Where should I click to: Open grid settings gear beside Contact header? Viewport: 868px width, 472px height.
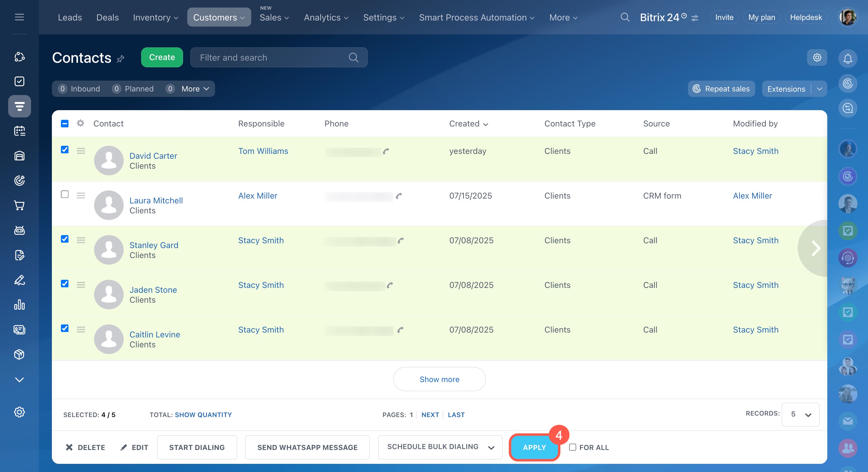coord(80,123)
